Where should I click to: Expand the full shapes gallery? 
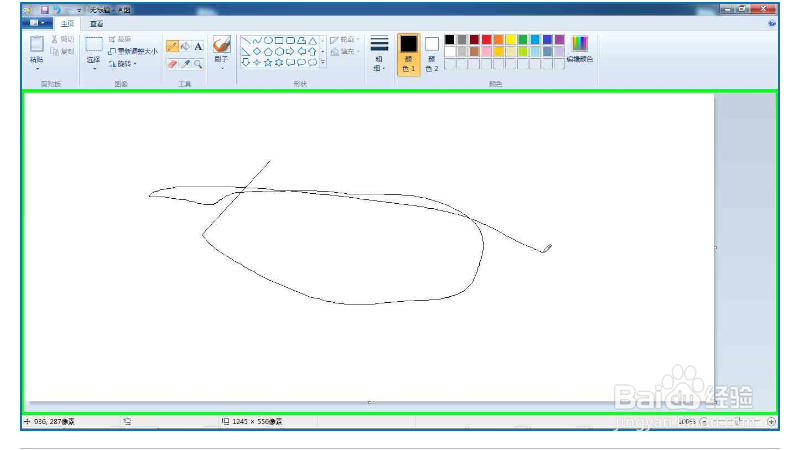tap(323, 62)
